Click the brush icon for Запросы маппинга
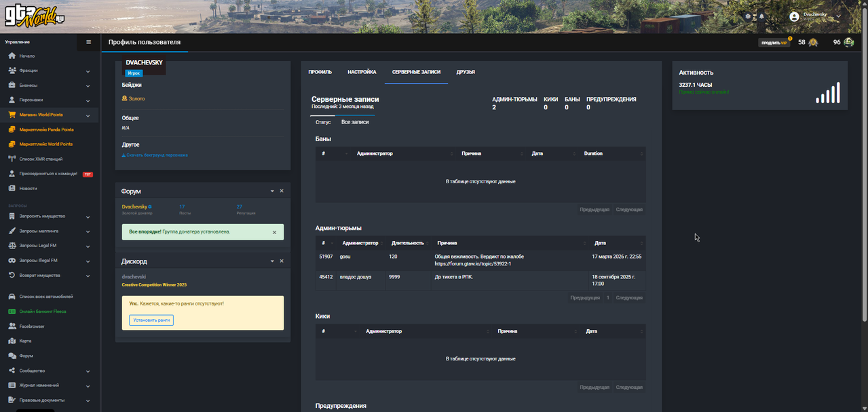Screen dimensions: 868x412 pyautogui.click(x=12, y=231)
